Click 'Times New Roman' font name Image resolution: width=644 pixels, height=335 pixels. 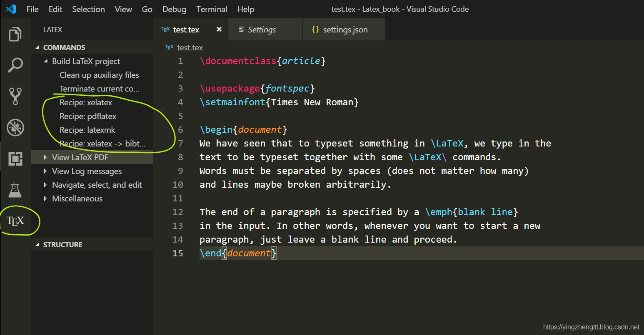coord(312,102)
